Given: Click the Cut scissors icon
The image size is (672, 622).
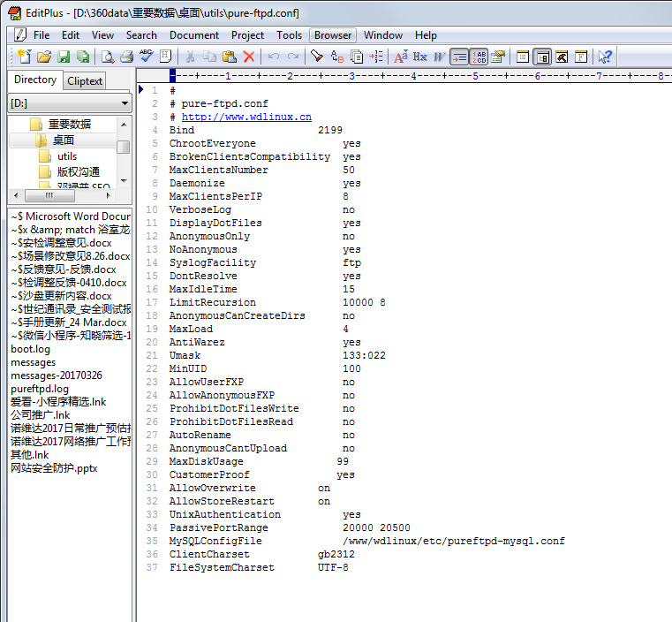Looking at the screenshot, I should [x=190, y=57].
